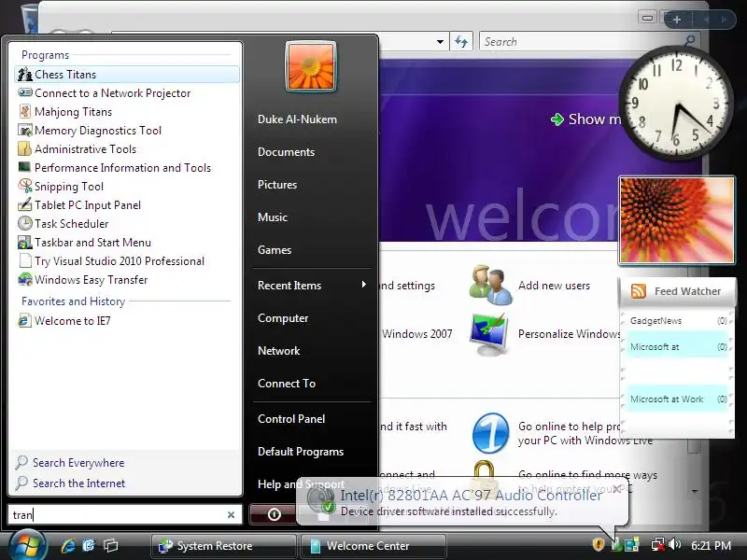747x560 pixels.
Task: Clear the Start menu search box
Action: (231, 515)
